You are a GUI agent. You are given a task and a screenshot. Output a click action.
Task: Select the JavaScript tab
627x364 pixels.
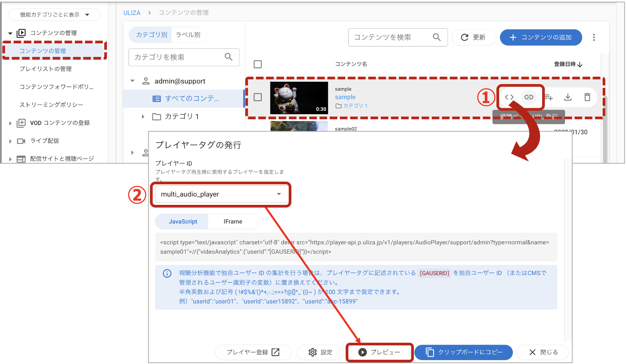pyautogui.click(x=183, y=221)
